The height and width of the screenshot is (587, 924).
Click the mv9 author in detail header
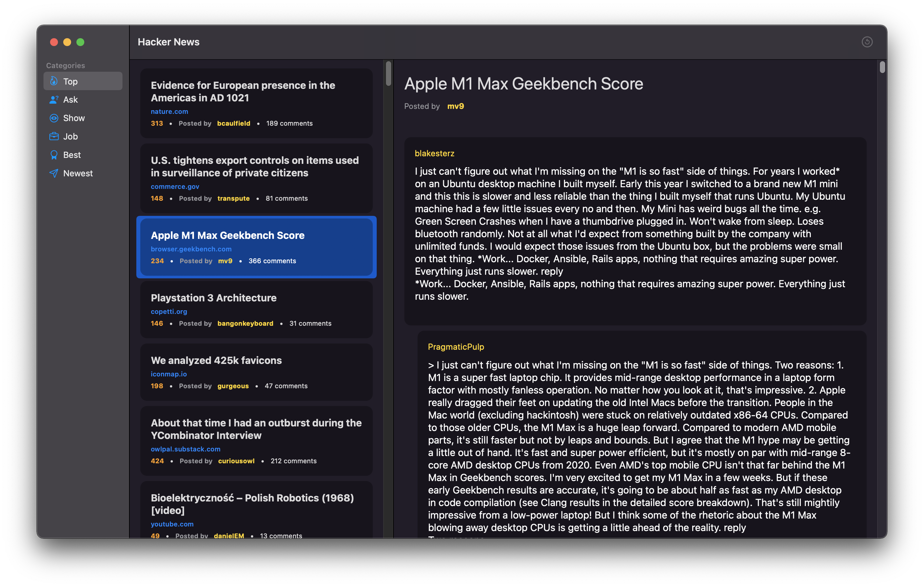455,106
